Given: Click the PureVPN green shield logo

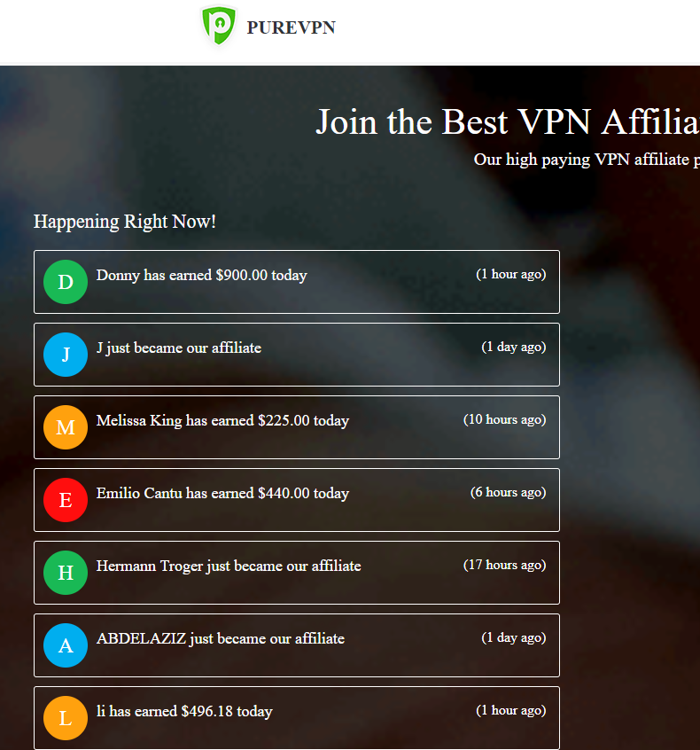Looking at the screenshot, I should pyautogui.click(x=219, y=25).
